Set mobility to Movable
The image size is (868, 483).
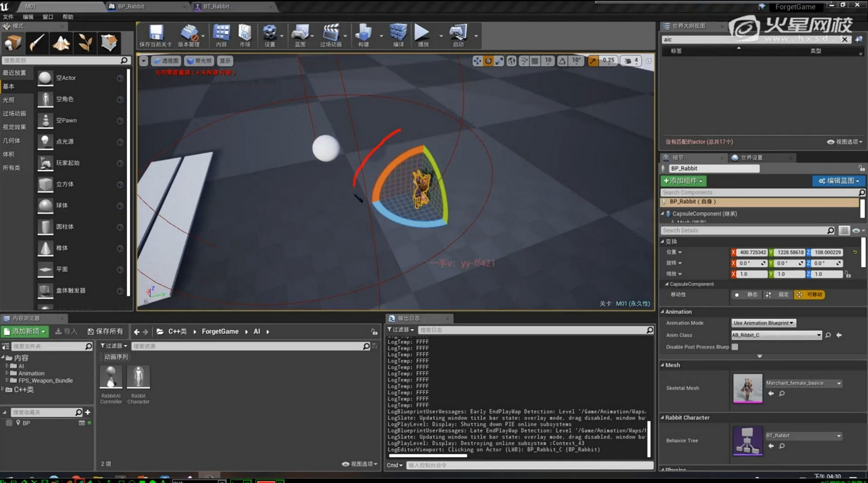pos(809,295)
